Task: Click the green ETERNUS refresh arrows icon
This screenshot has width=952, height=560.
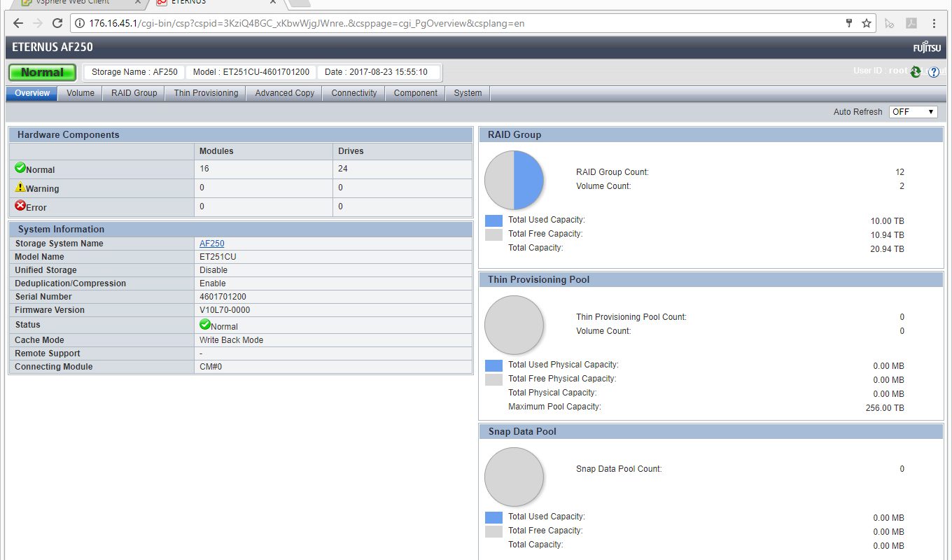Action: tap(916, 71)
